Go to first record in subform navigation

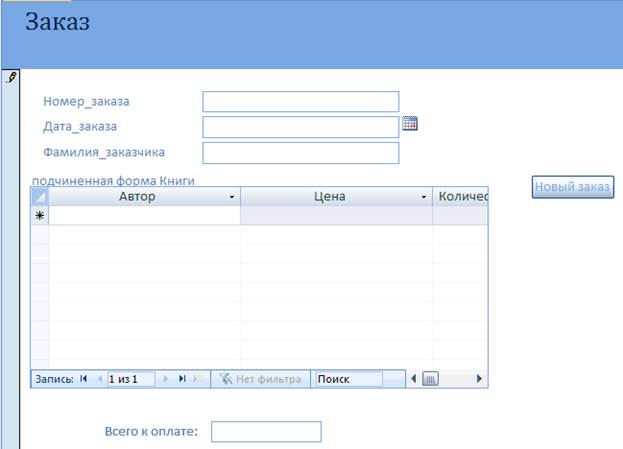point(83,379)
